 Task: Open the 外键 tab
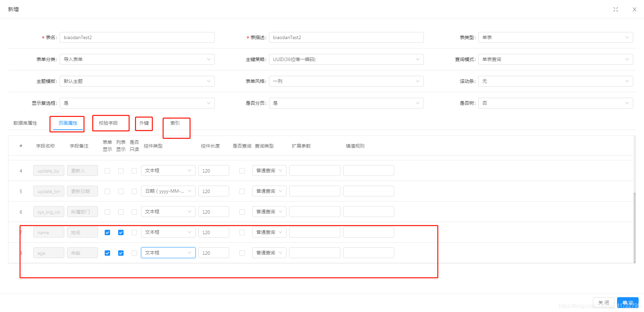pyautogui.click(x=144, y=123)
